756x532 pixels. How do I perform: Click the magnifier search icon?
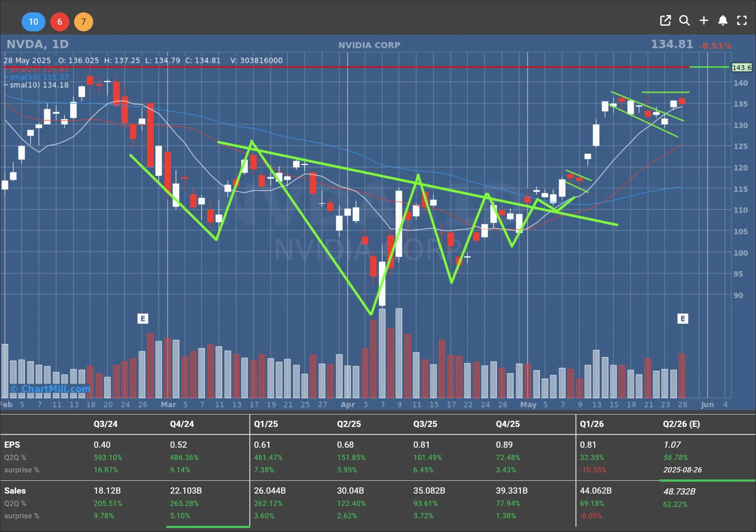click(685, 20)
